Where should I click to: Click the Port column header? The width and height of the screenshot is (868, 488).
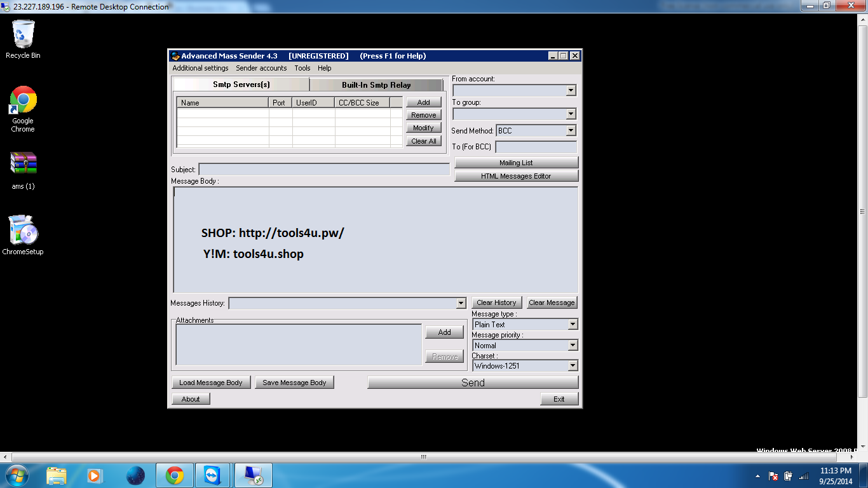pyautogui.click(x=280, y=102)
